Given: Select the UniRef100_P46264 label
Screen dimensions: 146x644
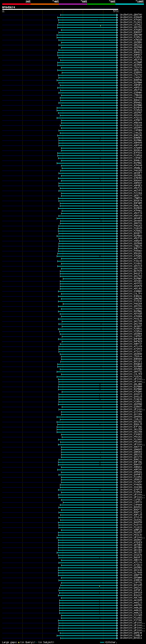Looking at the screenshot, I should click(x=131, y=304).
